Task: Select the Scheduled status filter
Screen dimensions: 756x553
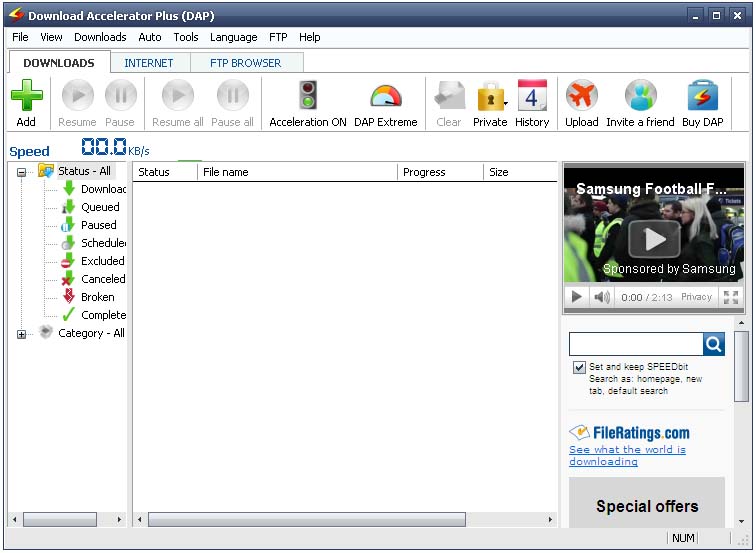Action: 94,243
